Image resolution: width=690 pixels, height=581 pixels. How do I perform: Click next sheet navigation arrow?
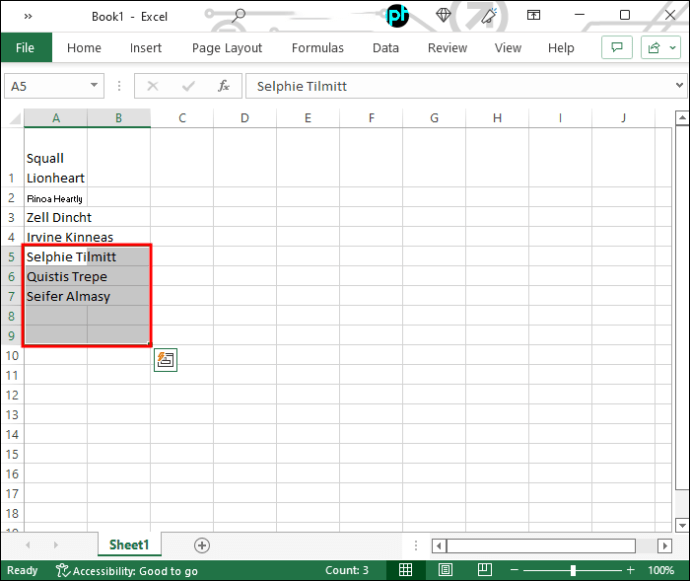click(55, 545)
